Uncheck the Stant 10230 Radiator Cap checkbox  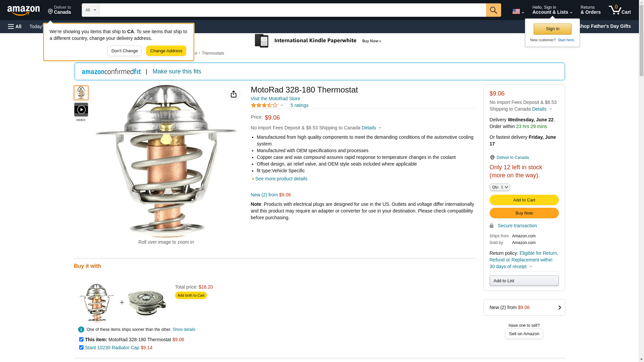[81, 347]
